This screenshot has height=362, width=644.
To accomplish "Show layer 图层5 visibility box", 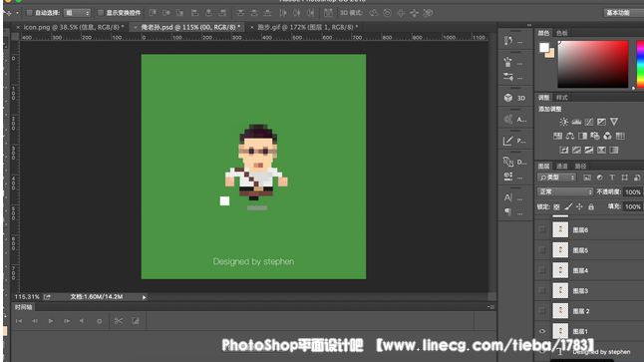I will 542,250.
